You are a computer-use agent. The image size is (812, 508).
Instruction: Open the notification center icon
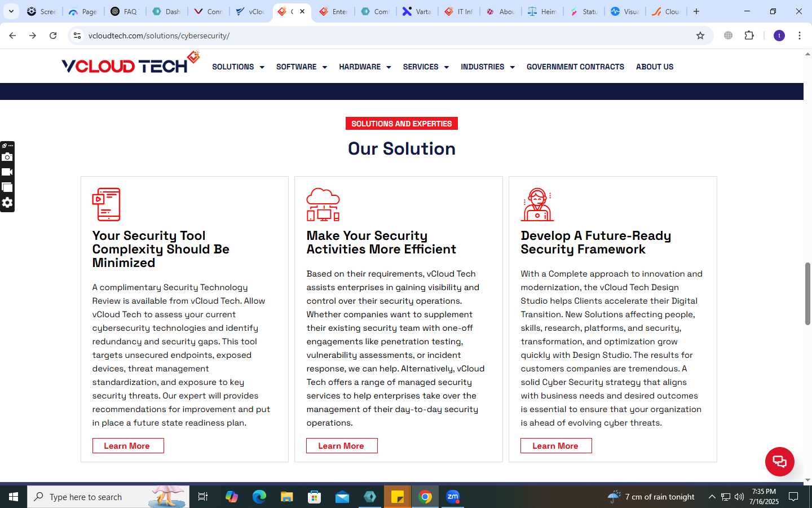[793, 497]
